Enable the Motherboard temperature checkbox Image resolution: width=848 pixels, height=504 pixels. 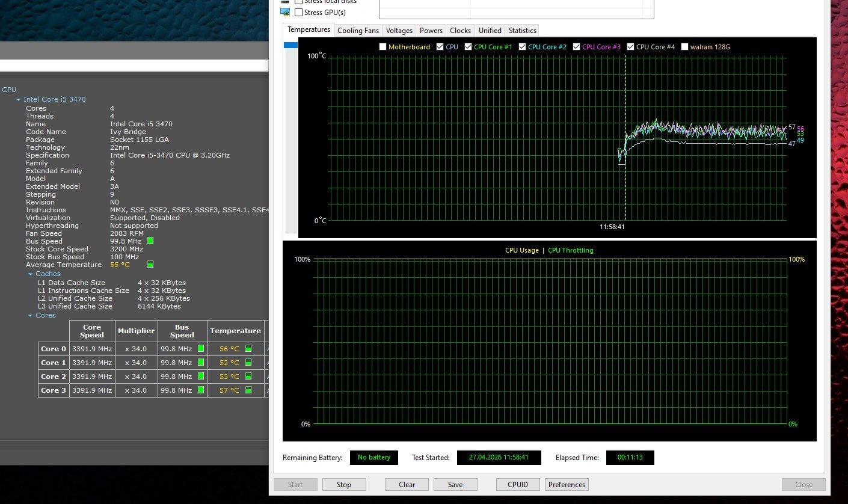pos(383,47)
